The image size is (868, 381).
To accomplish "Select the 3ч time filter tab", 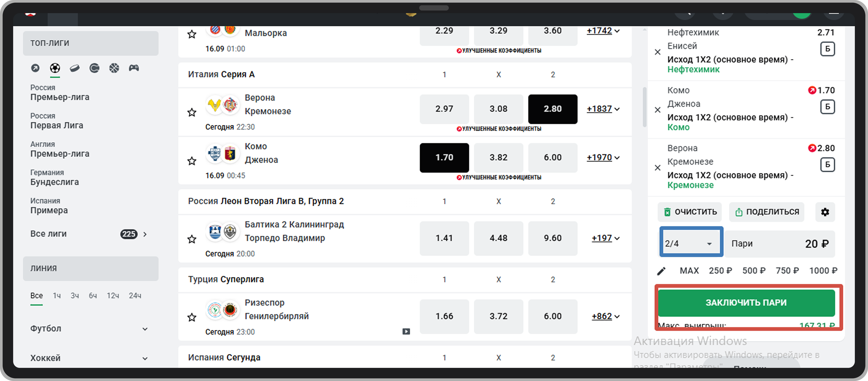I will pyautogui.click(x=74, y=295).
